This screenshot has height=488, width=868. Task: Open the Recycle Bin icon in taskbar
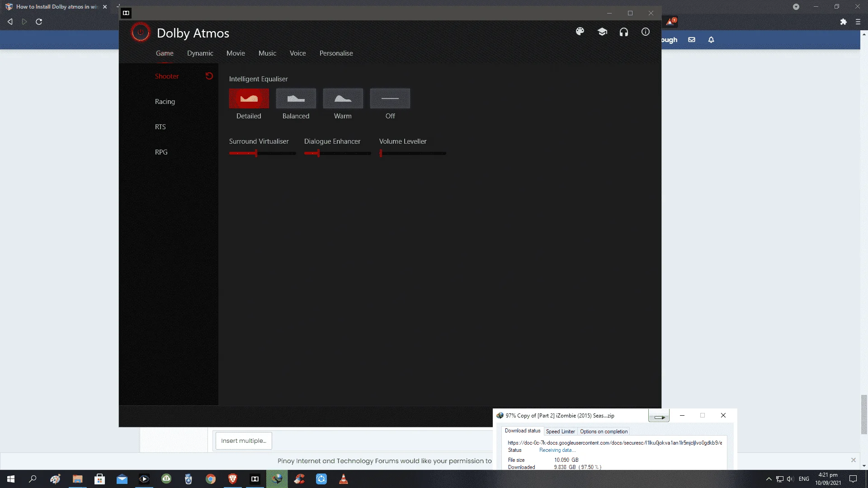click(189, 479)
